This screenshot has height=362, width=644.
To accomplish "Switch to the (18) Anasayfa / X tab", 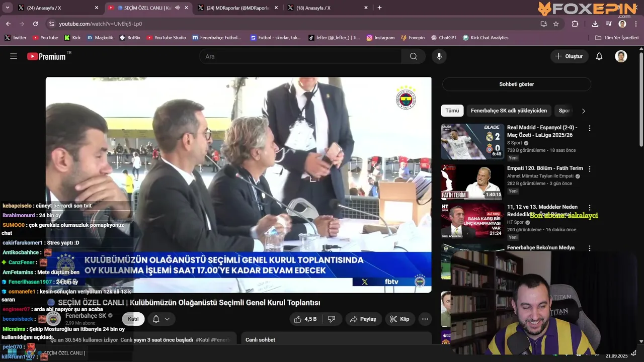I will coord(327,8).
